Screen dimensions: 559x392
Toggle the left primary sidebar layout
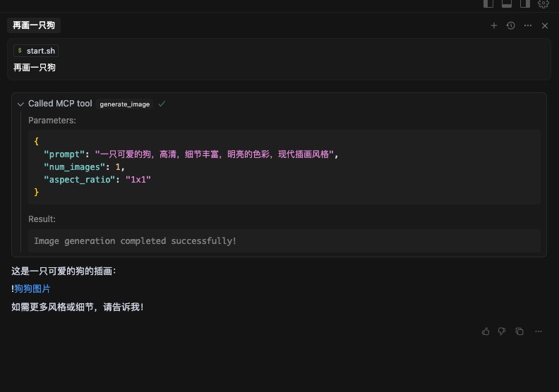point(488,4)
